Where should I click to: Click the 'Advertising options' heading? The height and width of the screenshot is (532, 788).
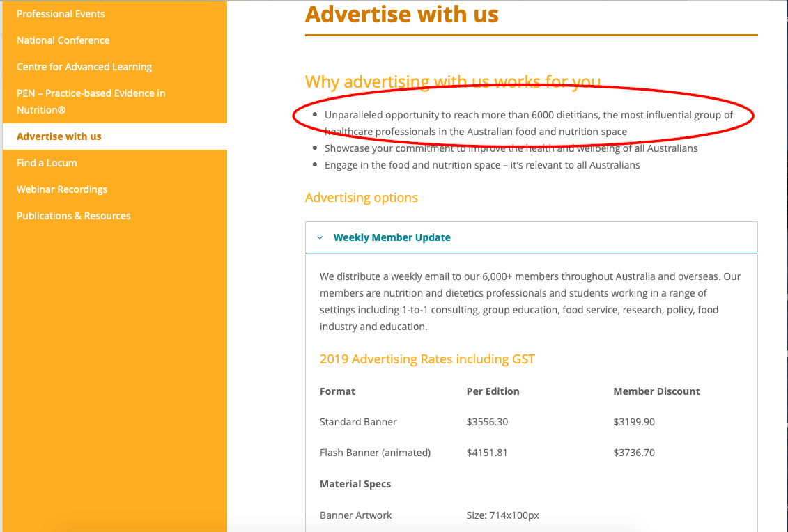[362, 198]
